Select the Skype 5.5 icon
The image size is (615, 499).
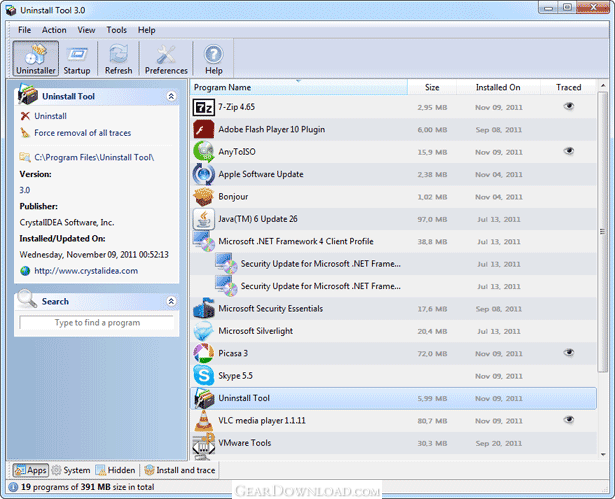pyautogui.click(x=203, y=375)
